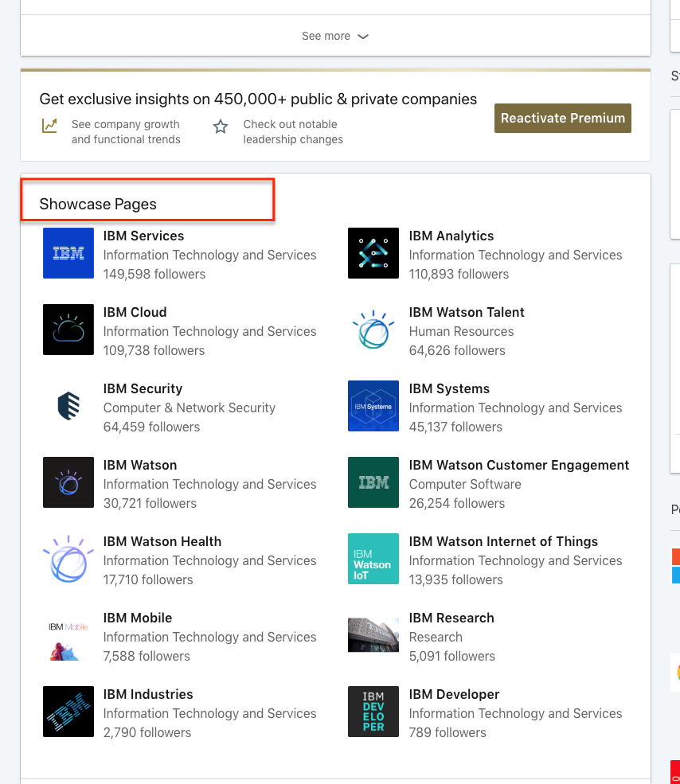Open IBM Watson Customer Engagement title
The width and height of the screenshot is (680, 784).
tap(519, 466)
